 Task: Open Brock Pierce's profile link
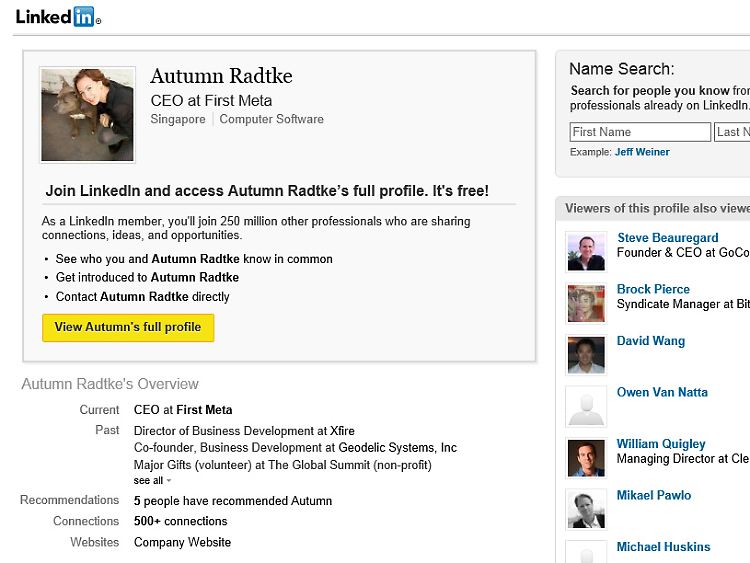point(653,289)
